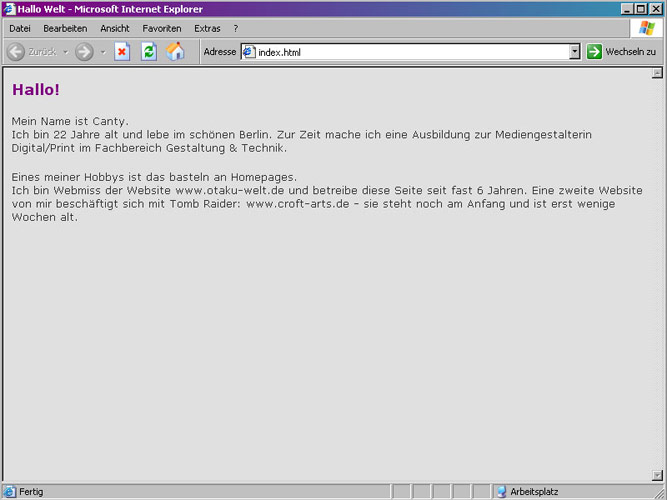This screenshot has width=667, height=500.
Task: Refresh the page with green arrows icon
Action: [149, 52]
